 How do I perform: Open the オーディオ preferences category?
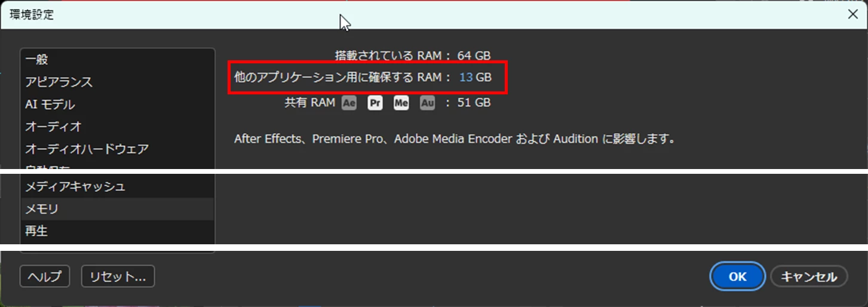(x=117, y=127)
